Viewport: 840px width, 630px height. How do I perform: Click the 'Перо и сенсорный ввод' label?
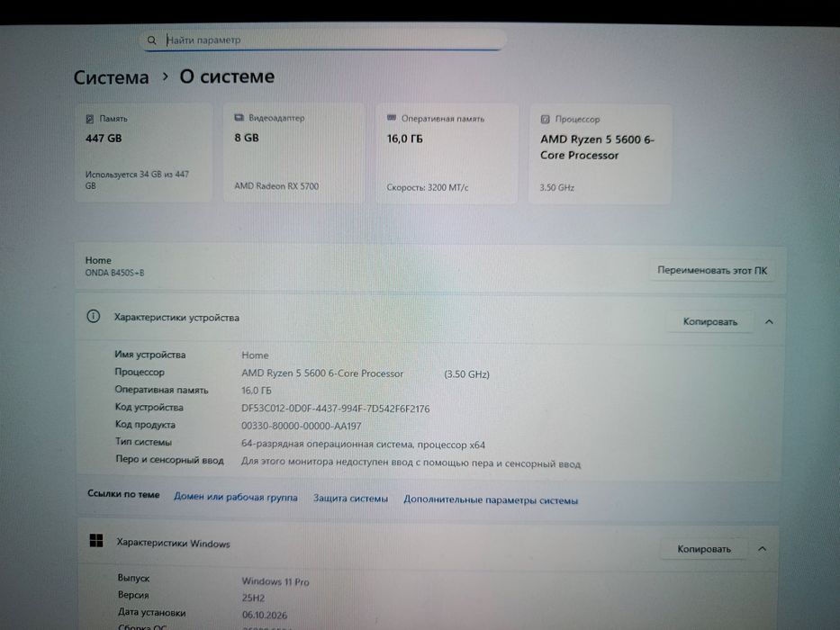tap(170, 460)
